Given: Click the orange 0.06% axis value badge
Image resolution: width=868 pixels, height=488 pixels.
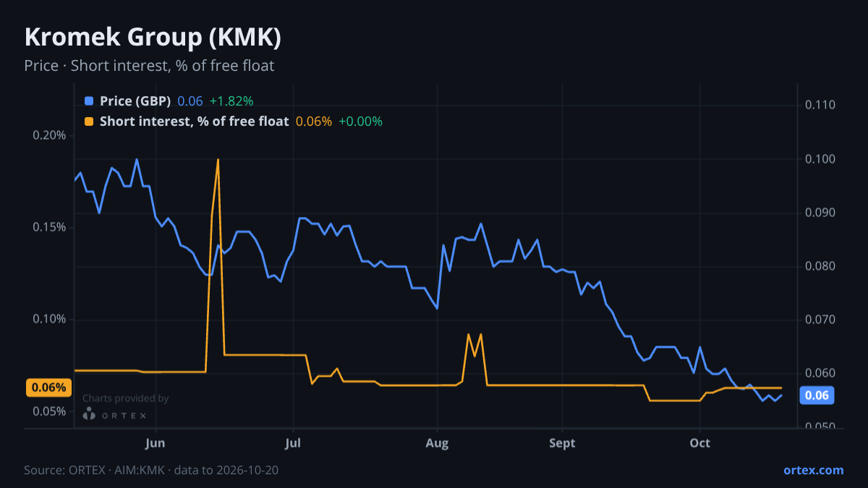Looking at the screenshot, I should (x=49, y=388).
